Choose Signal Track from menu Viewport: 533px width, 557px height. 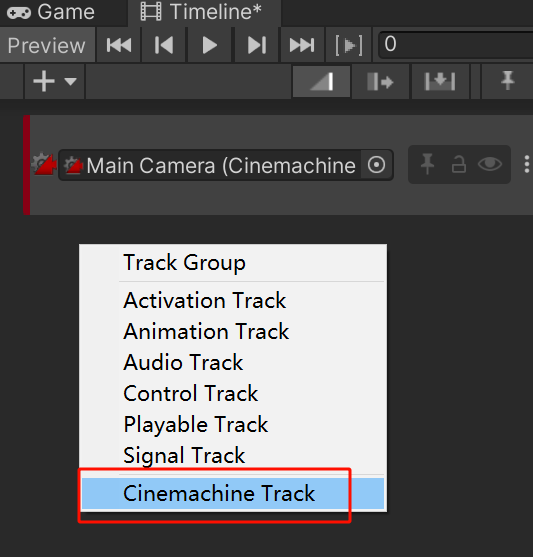(233, 455)
